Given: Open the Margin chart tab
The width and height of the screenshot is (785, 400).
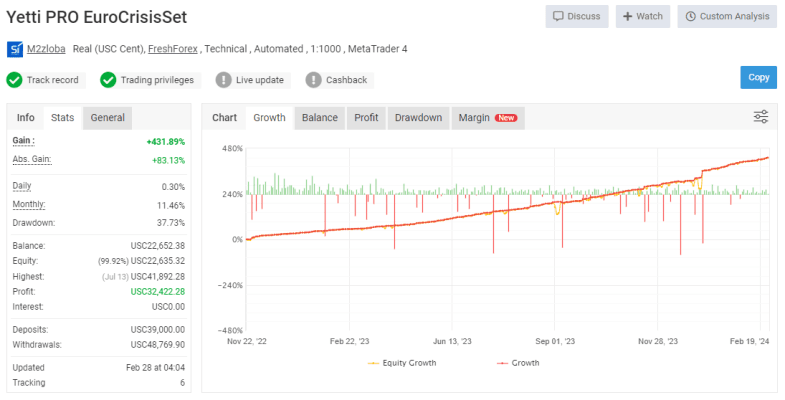Looking at the screenshot, I should click(x=488, y=118).
